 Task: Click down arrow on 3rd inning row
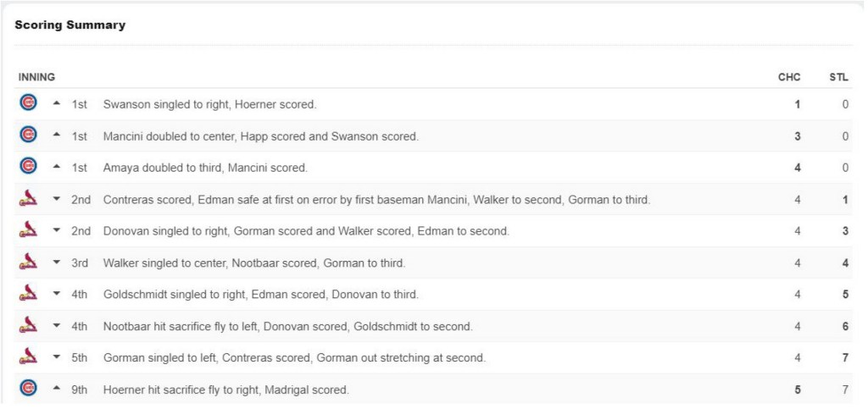[x=57, y=263]
